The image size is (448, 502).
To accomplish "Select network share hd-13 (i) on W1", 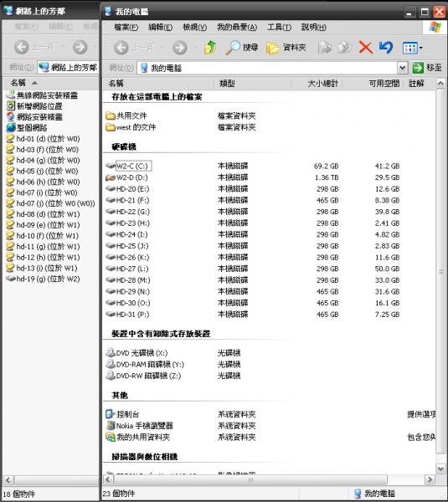I will pyautogui.click(x=42, y=268).
